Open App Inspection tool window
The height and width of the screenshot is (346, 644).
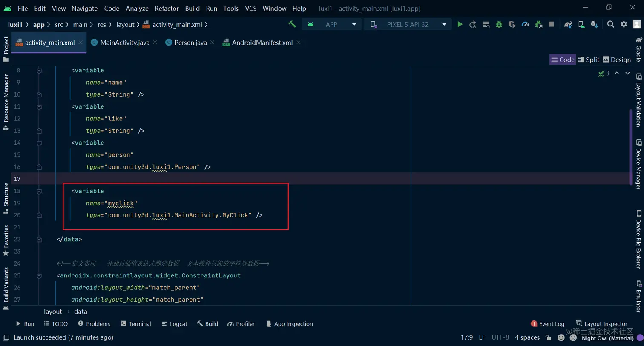tap(289, 324)
